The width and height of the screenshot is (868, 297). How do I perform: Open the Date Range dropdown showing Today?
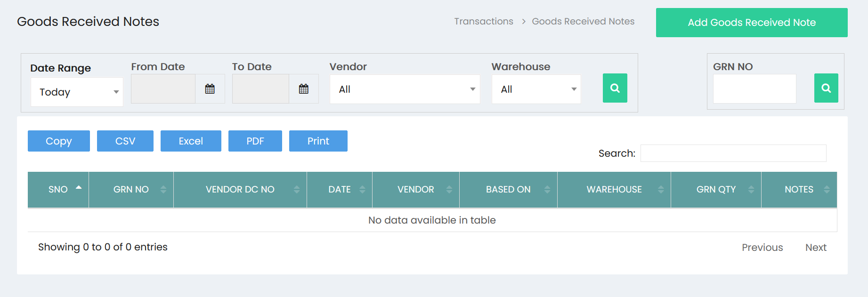click(77, 92)
